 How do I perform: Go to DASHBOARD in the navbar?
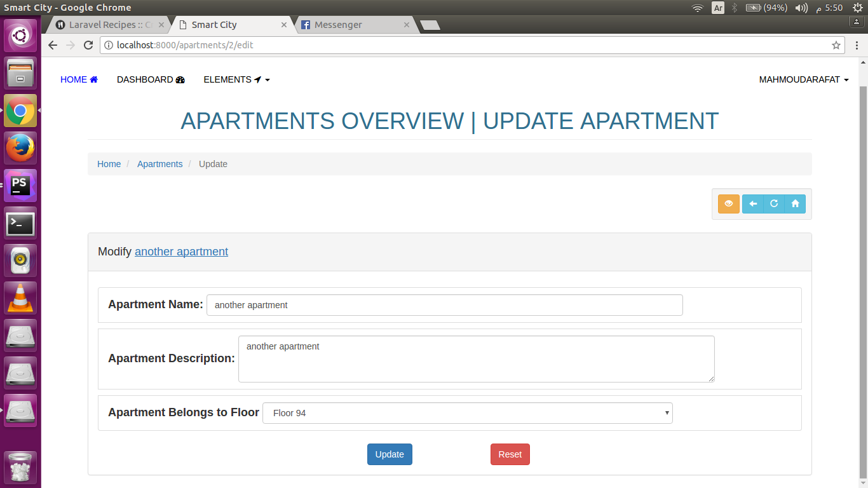(x=151, y=79)
